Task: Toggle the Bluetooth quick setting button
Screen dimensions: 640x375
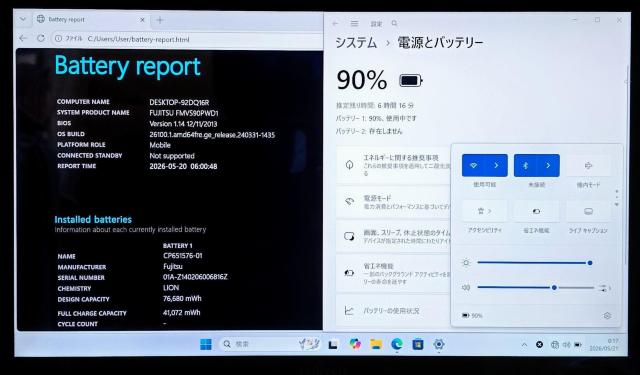Action: 526,166
